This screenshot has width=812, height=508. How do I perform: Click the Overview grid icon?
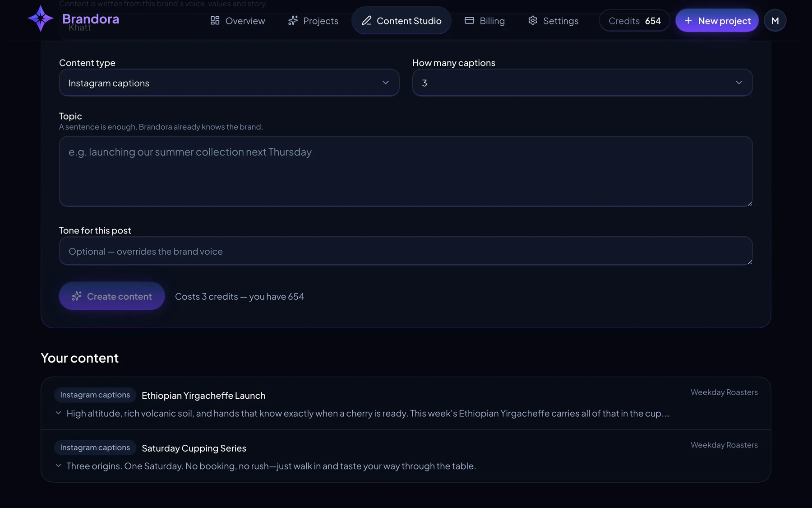click(x=215, y=20)
